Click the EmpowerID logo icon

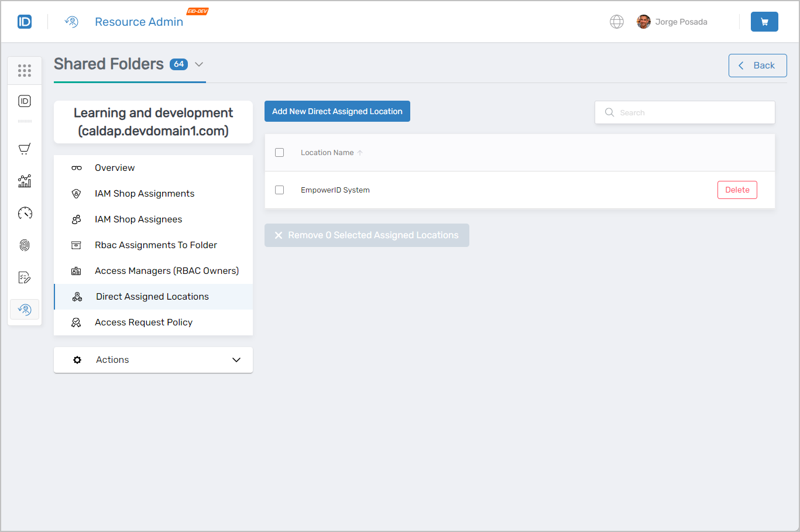25,22
